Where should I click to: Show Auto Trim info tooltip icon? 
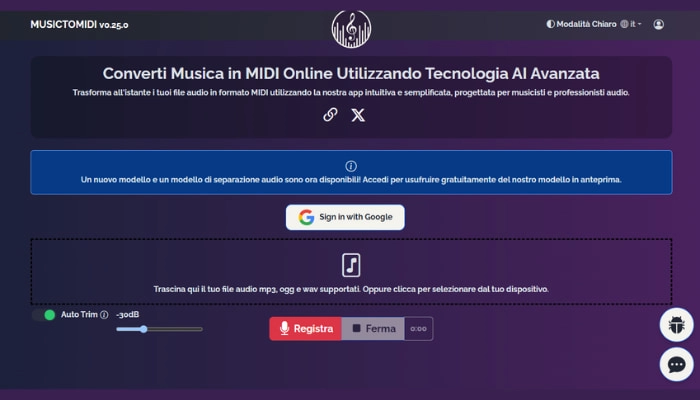[104, 315]
